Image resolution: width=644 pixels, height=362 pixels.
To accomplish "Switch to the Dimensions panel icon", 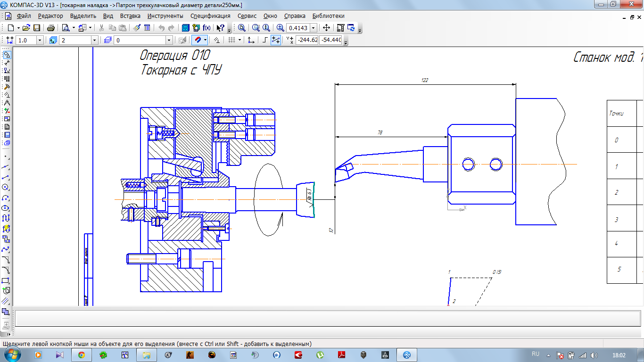I will [x=6, y=63].
